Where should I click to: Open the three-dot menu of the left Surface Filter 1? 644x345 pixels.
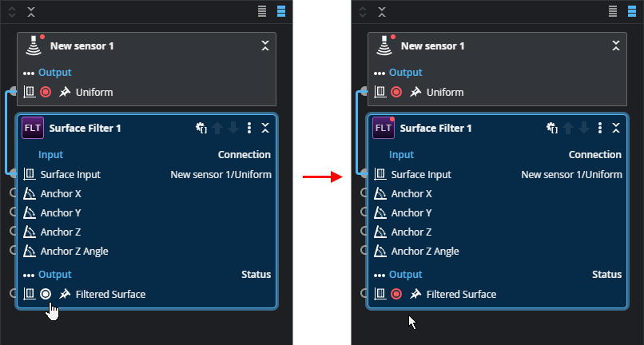[x=250, y=128]
